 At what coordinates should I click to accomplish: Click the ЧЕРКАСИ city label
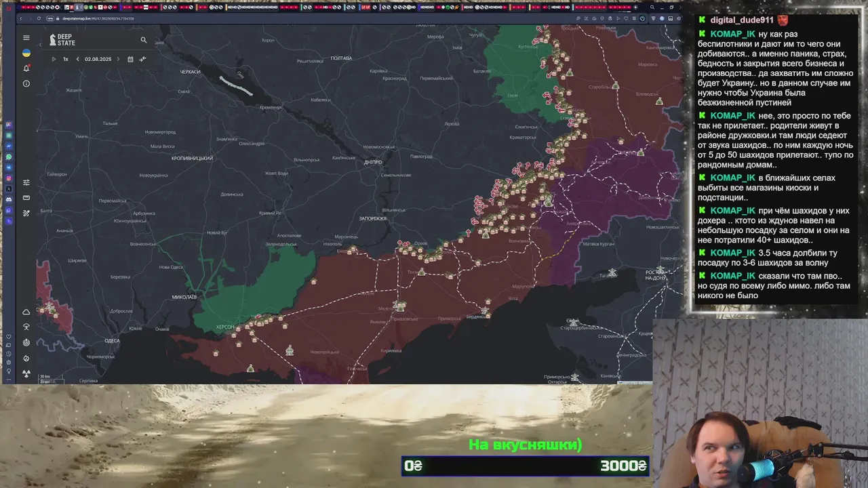coord(190,72)
